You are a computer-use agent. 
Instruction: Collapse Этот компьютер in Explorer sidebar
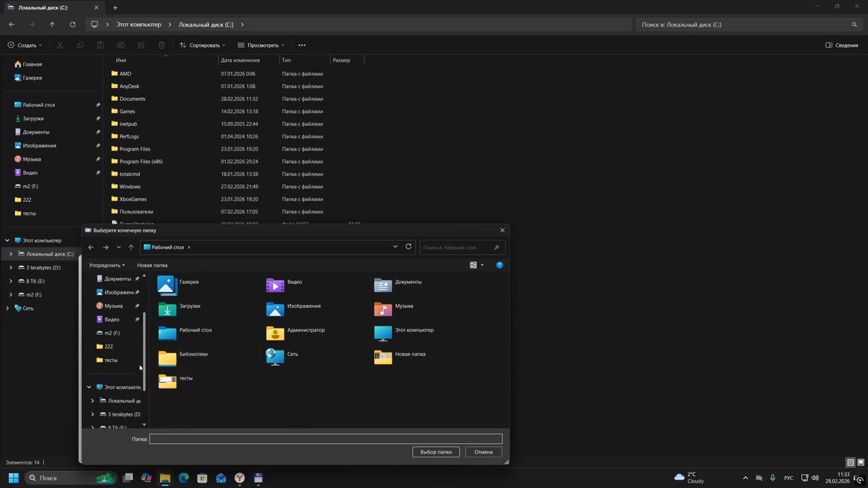point(7,240)
